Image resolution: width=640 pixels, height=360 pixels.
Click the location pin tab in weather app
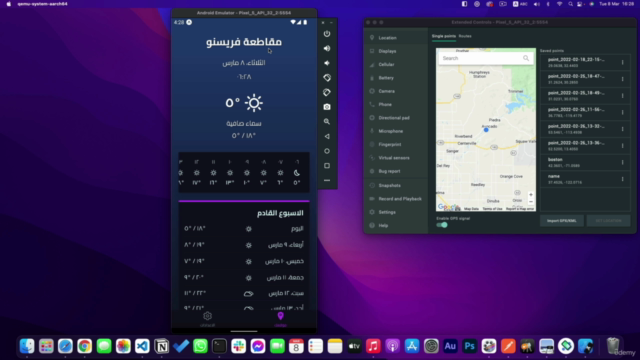pos(280,319)
